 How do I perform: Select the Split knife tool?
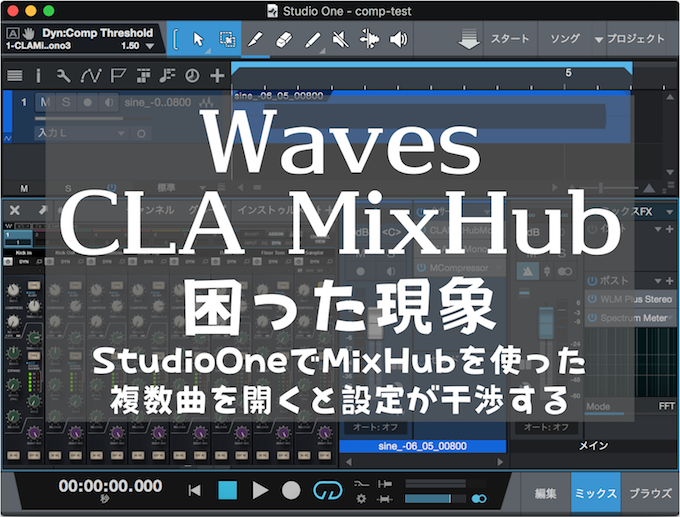255,39
